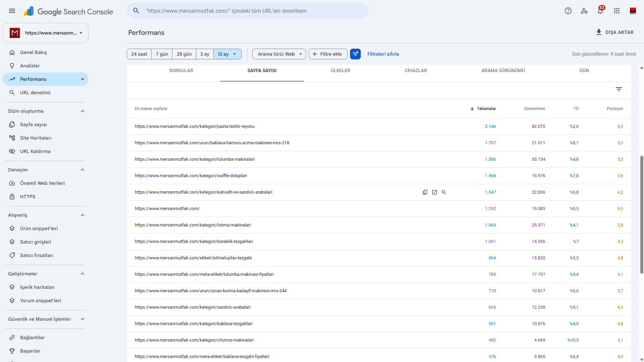Select the SAYFA SAYISI tab
Screen dimensions: 644x362
click(x=262, y=70)
